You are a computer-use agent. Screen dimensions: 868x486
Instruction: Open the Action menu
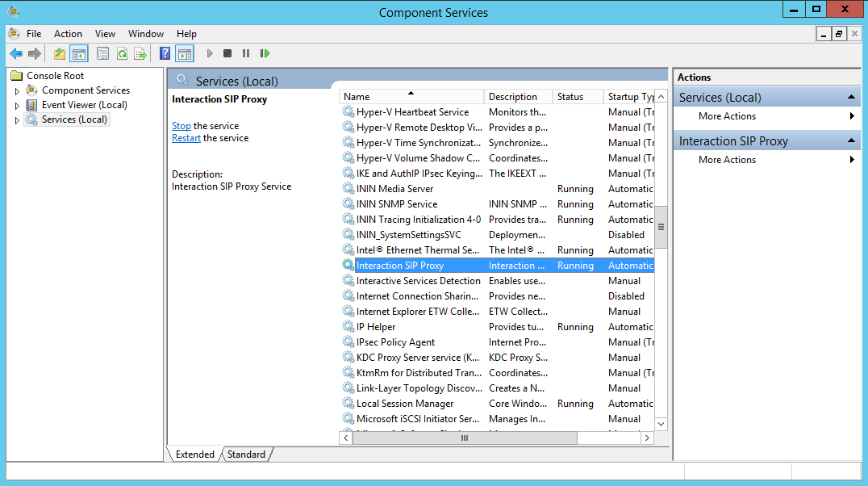(68, 34)
